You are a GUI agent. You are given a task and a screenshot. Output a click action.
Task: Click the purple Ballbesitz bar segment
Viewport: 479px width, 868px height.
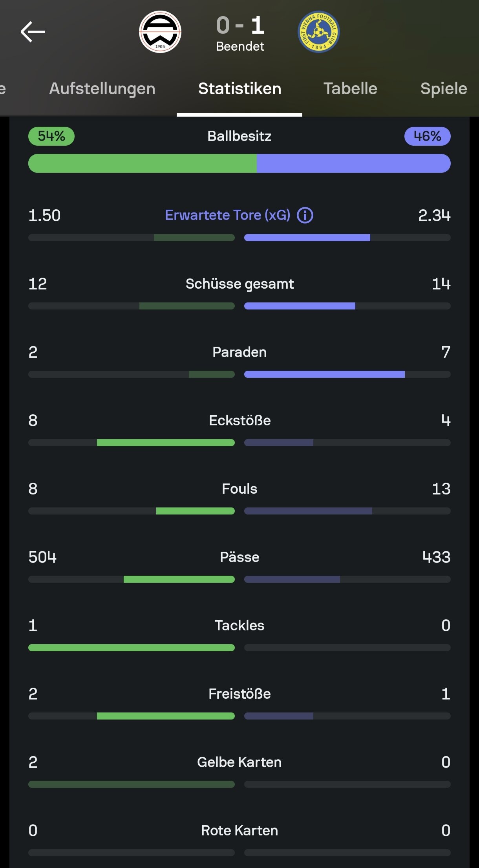(x=354, y=163)
